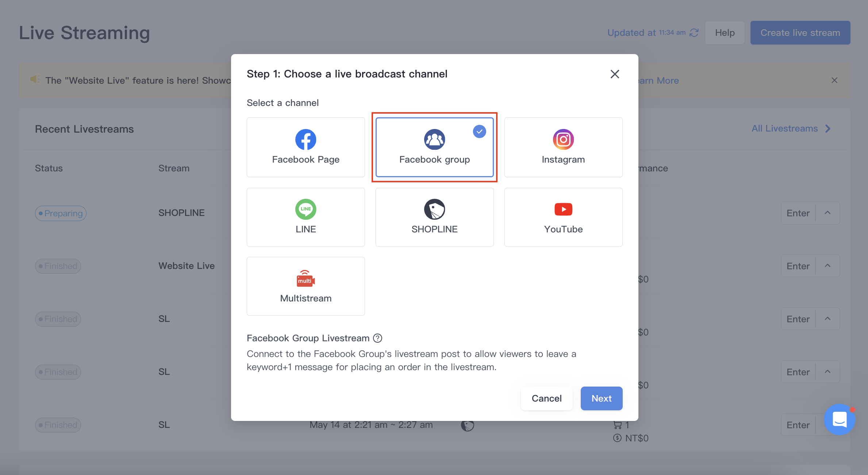The image size is (868, 475).
Task: Open the Help button
Action: 725,33
